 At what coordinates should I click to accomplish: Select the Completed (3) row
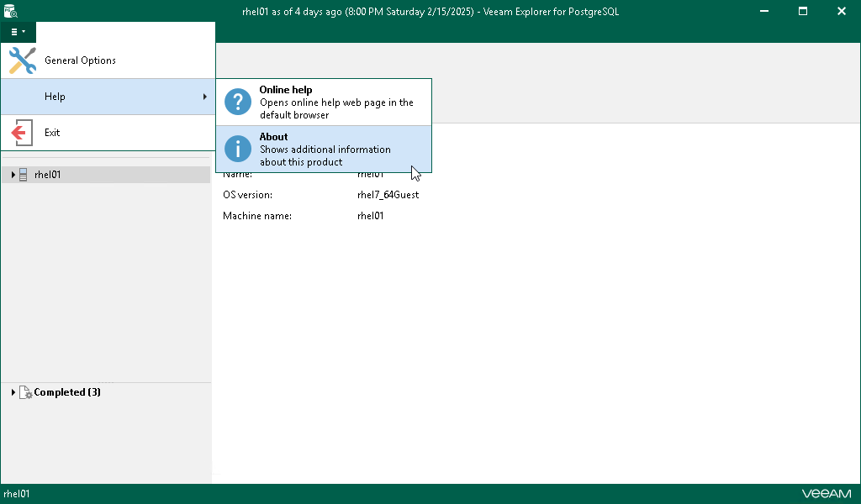tap(106, 392)
